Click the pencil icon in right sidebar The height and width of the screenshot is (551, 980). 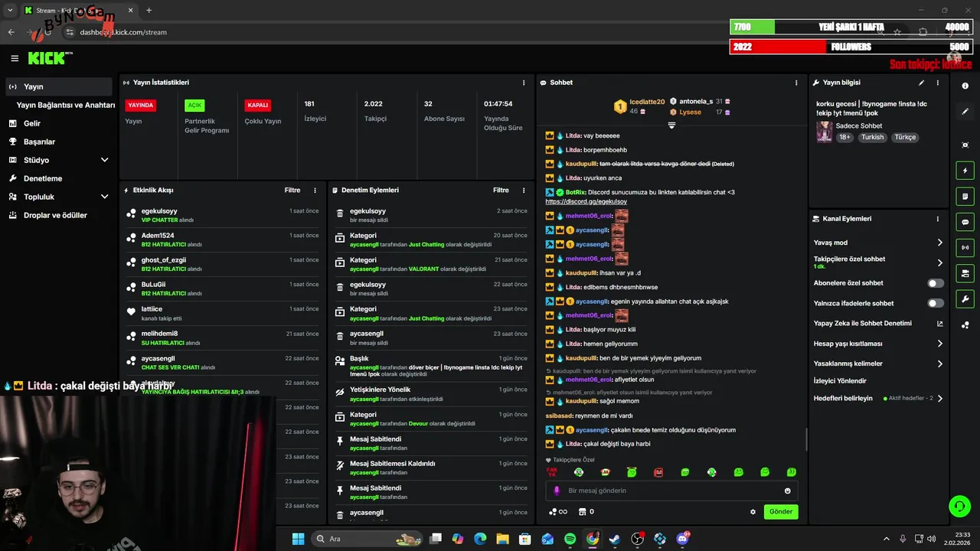965,112
